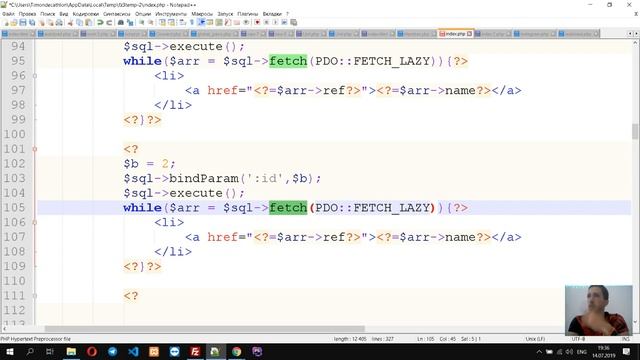Open the Правка menu
The height and width of the screenshot is (360, 640).
point(27,14)
